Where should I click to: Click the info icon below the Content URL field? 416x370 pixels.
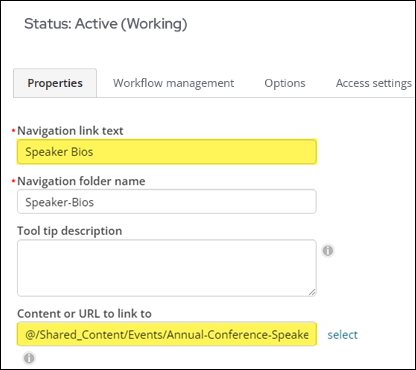tap(29, 358)
